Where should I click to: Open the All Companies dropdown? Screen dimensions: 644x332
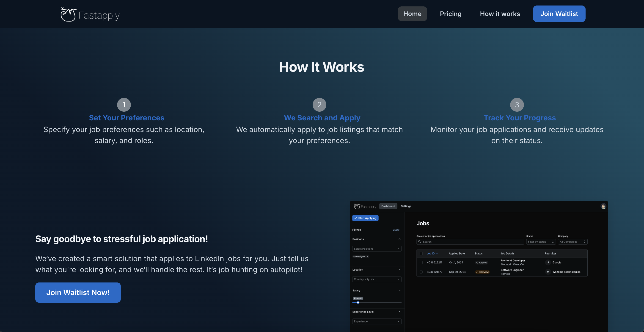572,242
